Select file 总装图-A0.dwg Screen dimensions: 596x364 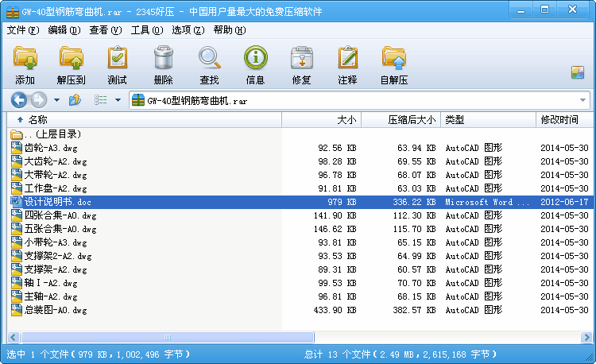300,310
